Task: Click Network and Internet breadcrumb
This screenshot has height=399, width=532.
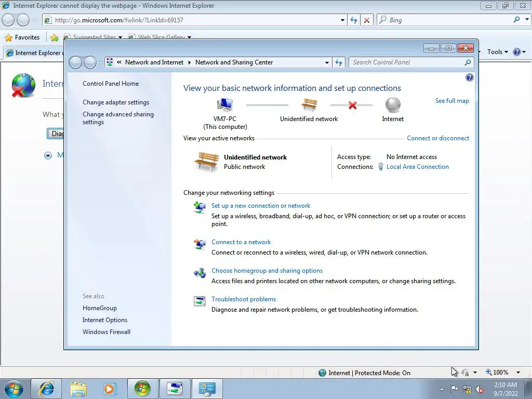Action: click(154, 62)
